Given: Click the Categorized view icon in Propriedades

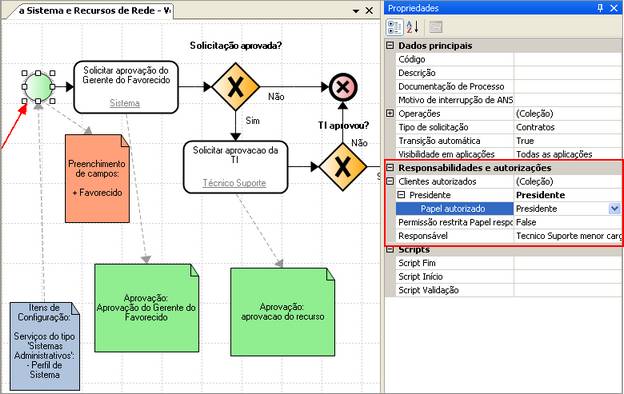Looking at the screenshot, I should (394, 27).
